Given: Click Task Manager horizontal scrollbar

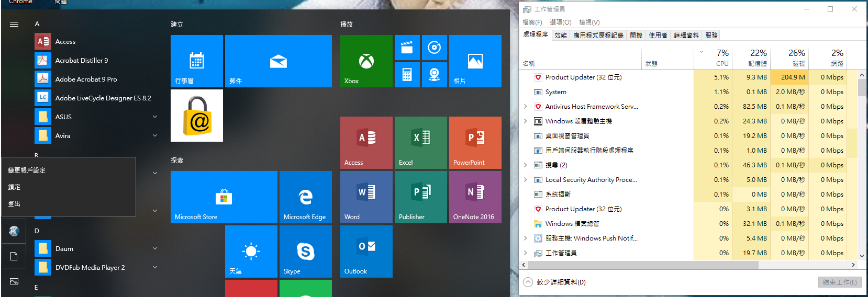Looking at the screenshot, I should (x=642, y=265).
